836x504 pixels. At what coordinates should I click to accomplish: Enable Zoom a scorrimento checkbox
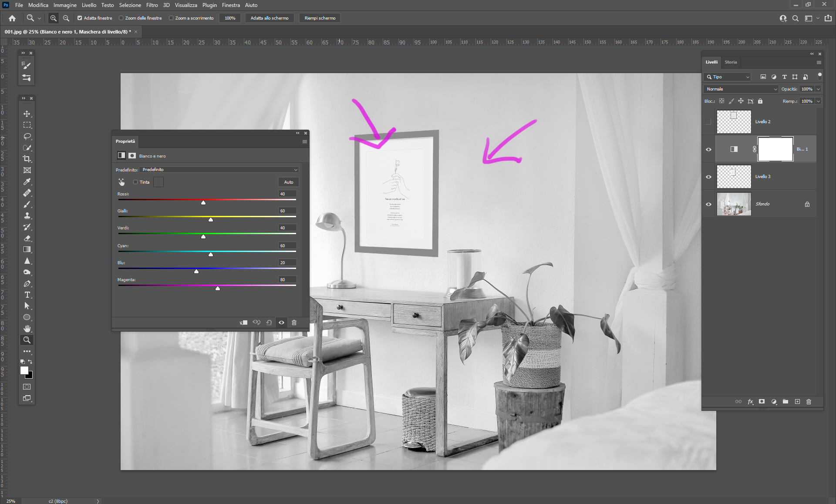(171, 18)
